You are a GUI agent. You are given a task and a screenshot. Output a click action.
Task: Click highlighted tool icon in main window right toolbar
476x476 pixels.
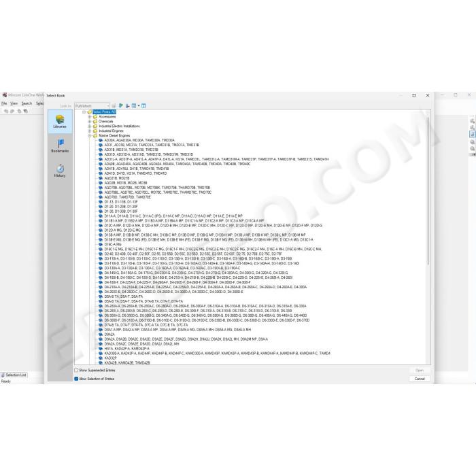pyautogui.click(x=473, y=134)
